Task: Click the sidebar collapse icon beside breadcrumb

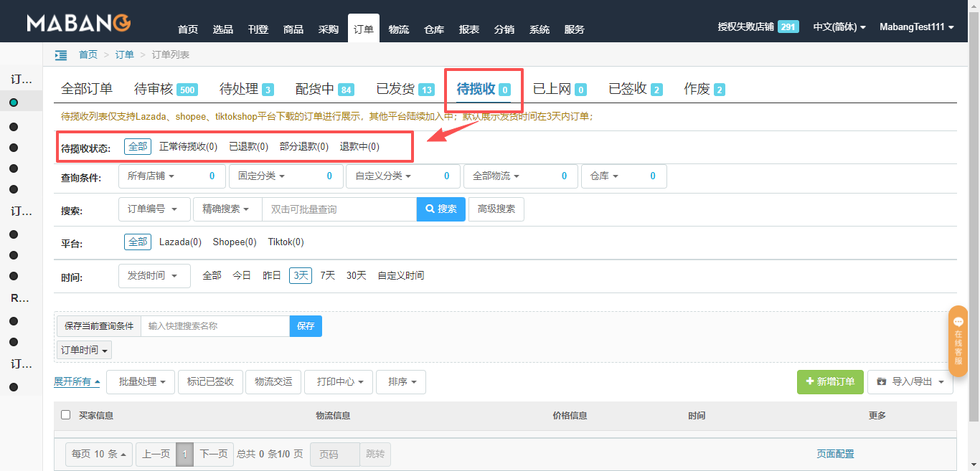Action: pyautogui.click(x=61, y=54)
